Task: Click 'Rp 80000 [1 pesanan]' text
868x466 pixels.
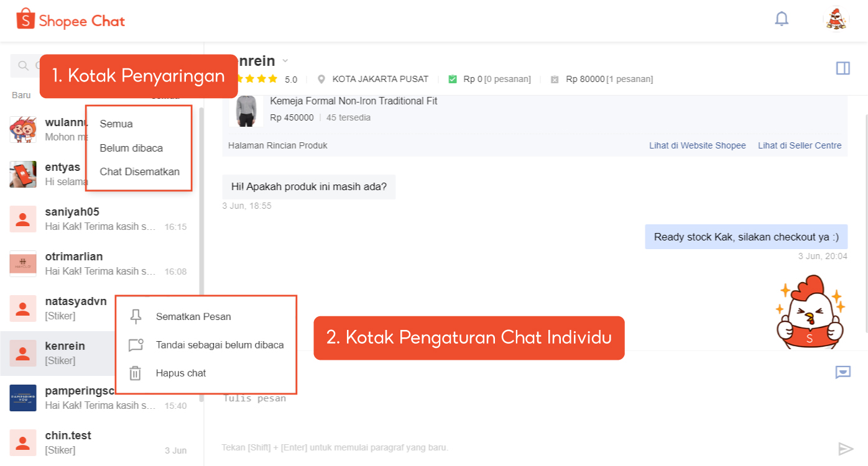Action: pos(609,80)
